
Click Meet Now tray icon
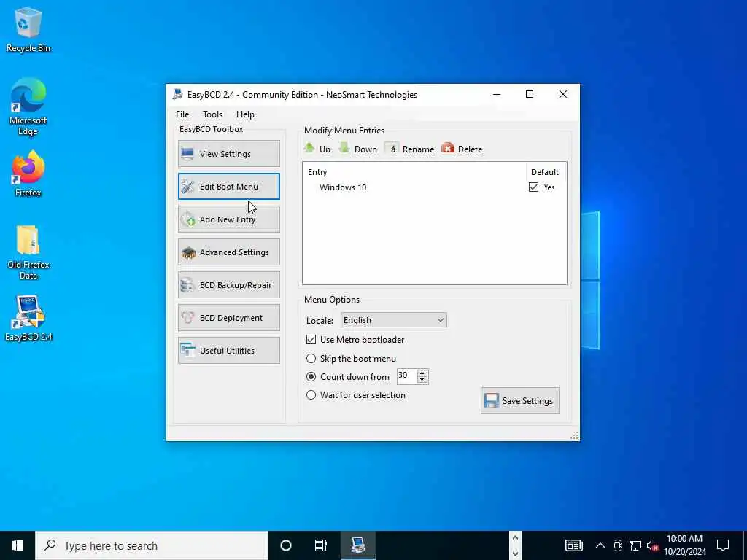point(618,545)
